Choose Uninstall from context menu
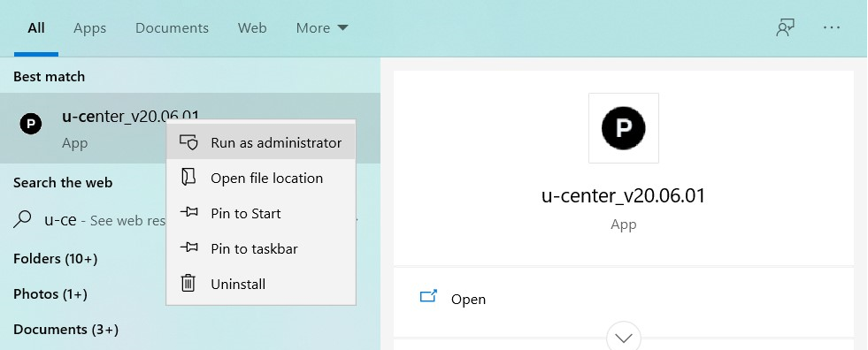Viewport: 868px width, 350px height. point(261,285)
